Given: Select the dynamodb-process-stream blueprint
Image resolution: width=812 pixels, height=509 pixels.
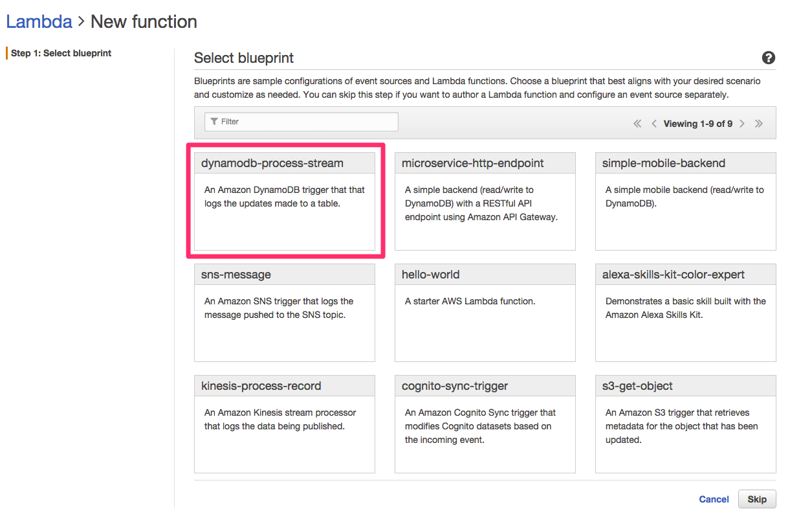Looking at the screenshot, I should (x=285, y=201).
